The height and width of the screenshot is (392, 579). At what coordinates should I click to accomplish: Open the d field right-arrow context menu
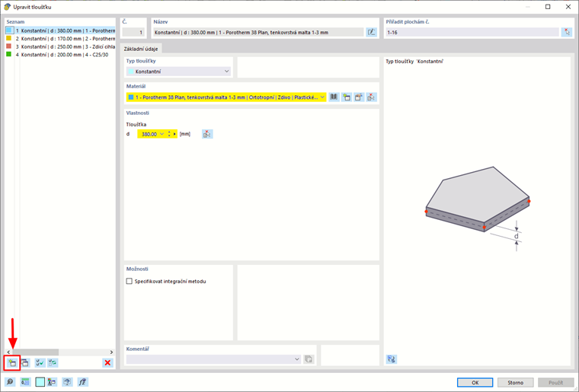tap(174, 134)
